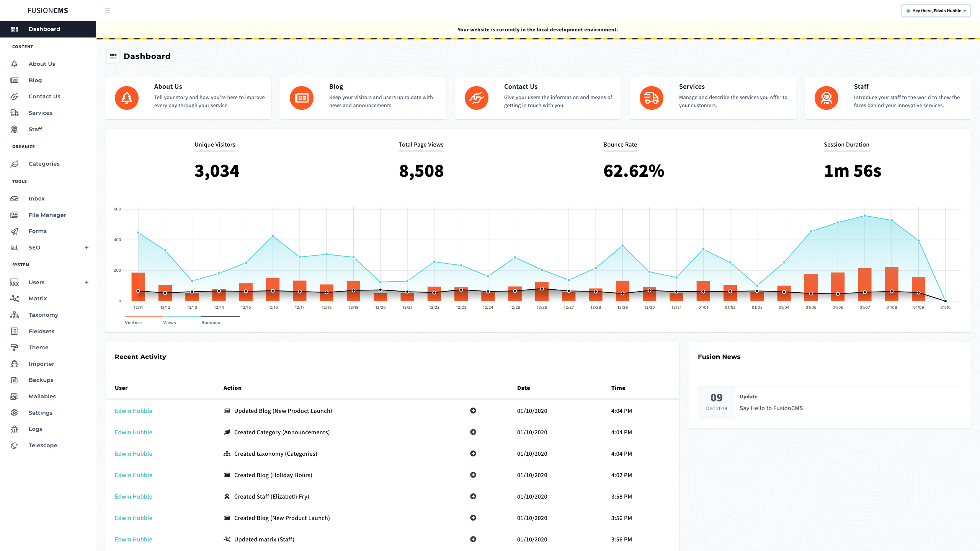This screenshot has height=551, width=980.
Task: Click the hamburger menu at top left
Action: [107, 10]
